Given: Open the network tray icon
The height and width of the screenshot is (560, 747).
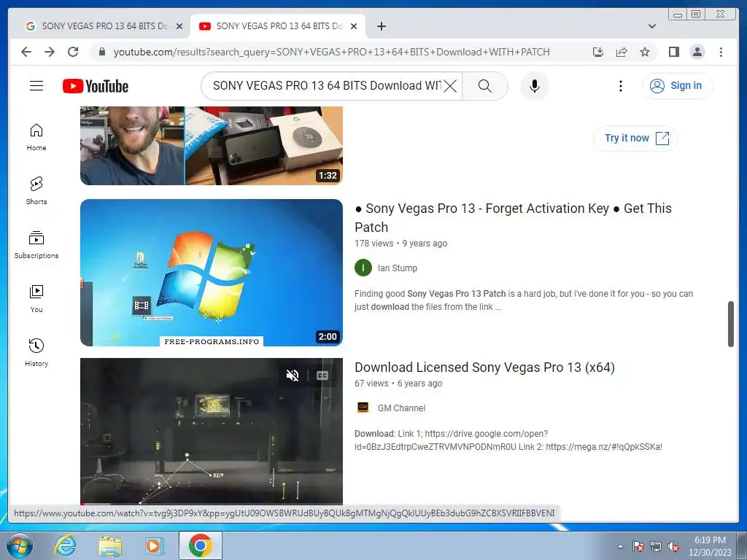Looking at the screenshot, I should click(x=656, y=546).
